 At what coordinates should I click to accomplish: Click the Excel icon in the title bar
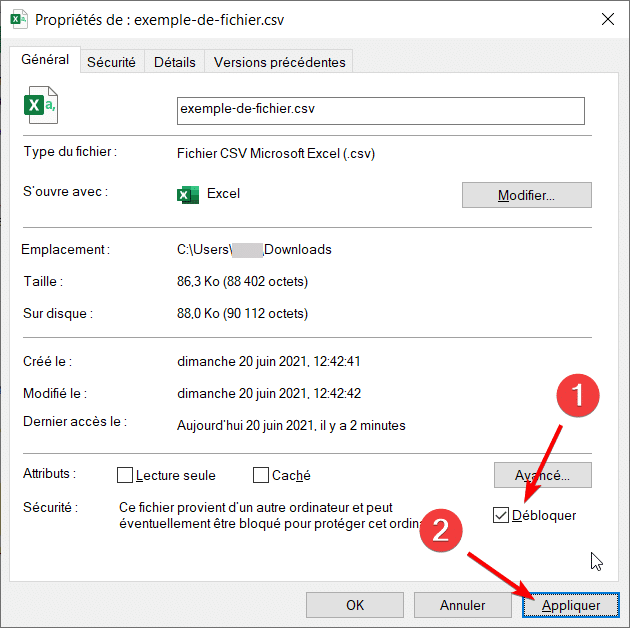point(18,19)
